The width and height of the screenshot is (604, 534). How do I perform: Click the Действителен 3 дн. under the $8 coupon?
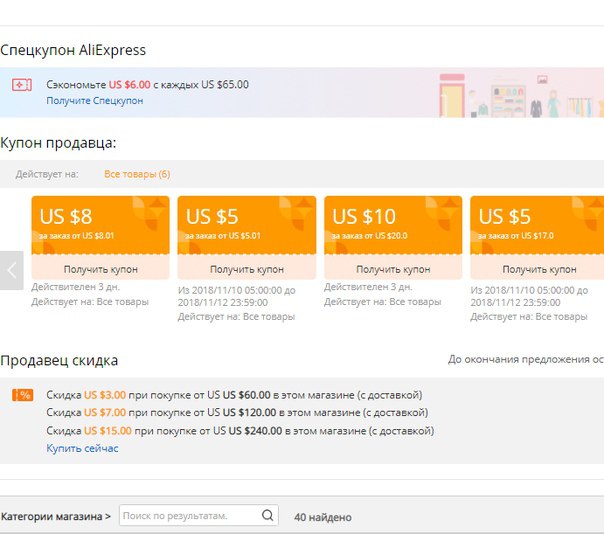click(76, 287)
